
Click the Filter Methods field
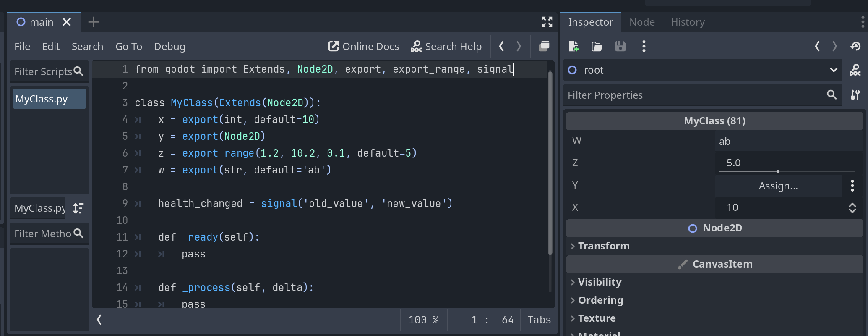49,234
